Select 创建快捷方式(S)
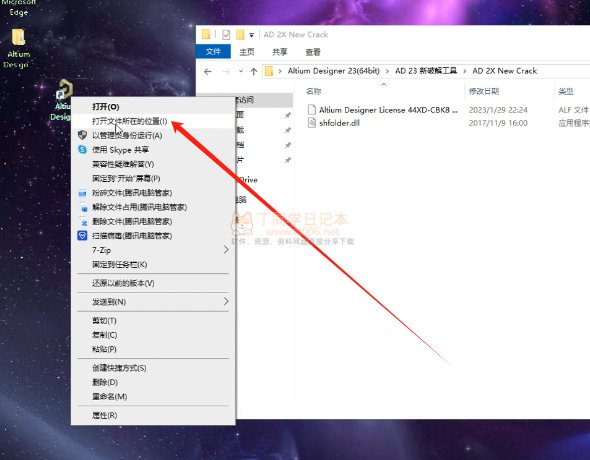The image size is (590, 460). pyautogui.click(x=154, y=368)
